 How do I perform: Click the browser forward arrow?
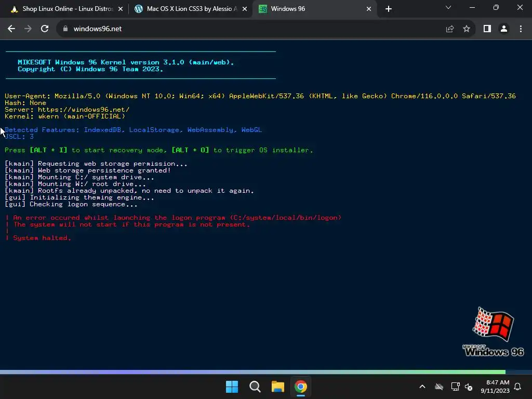click(28, 29)
